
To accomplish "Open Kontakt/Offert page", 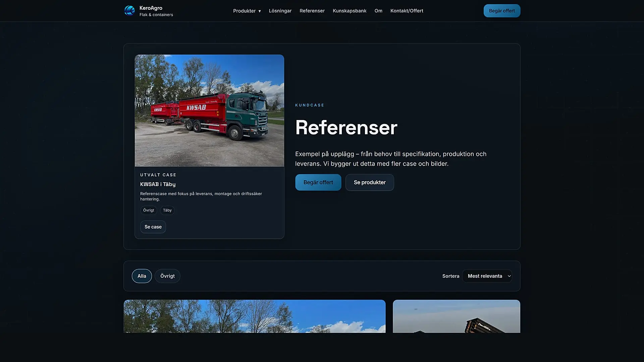I will click(407, 11).
